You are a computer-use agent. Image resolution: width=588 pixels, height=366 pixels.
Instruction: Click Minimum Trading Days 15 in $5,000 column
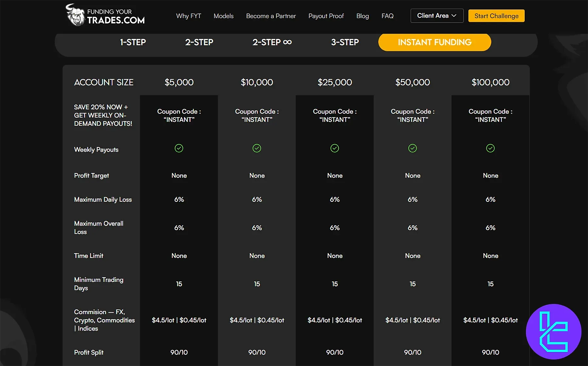pyautogui.click(x=179, y=284)
